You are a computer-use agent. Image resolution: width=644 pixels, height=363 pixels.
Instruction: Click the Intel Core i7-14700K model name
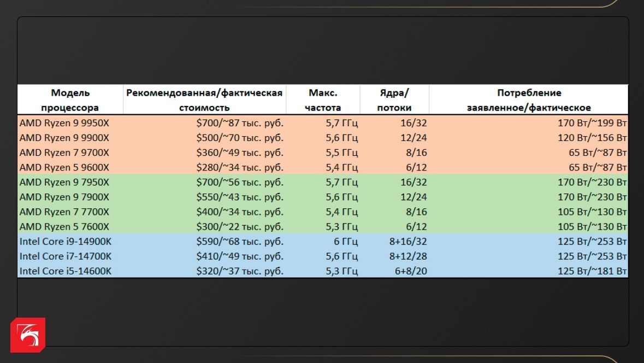coord(66,256)
